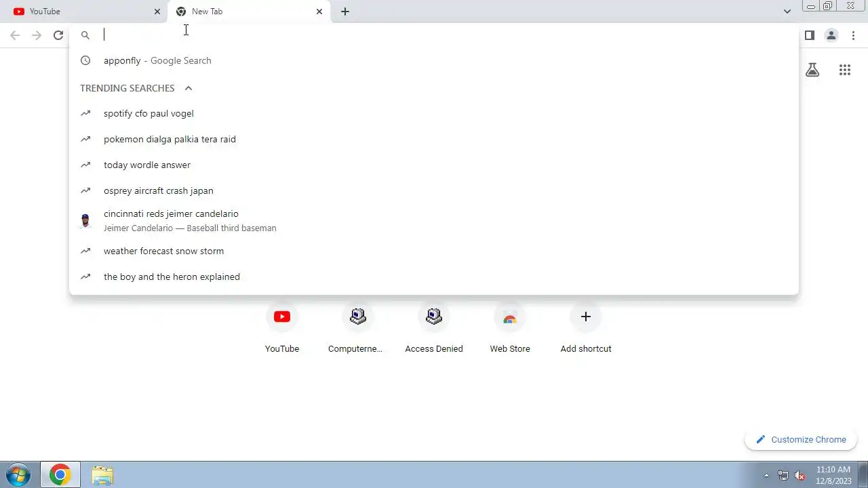Switch to the YouTube tab

[x=84, y=12]
